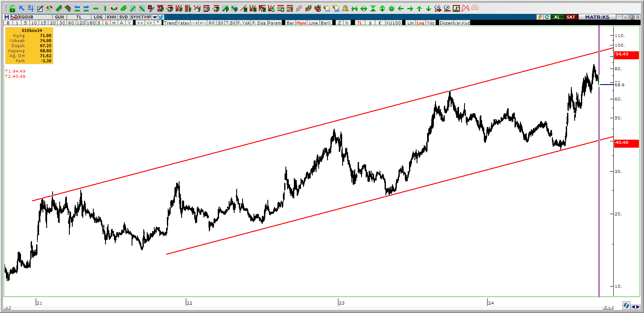
Task: Click the green C refresh icon
Action: coord(547,17)
